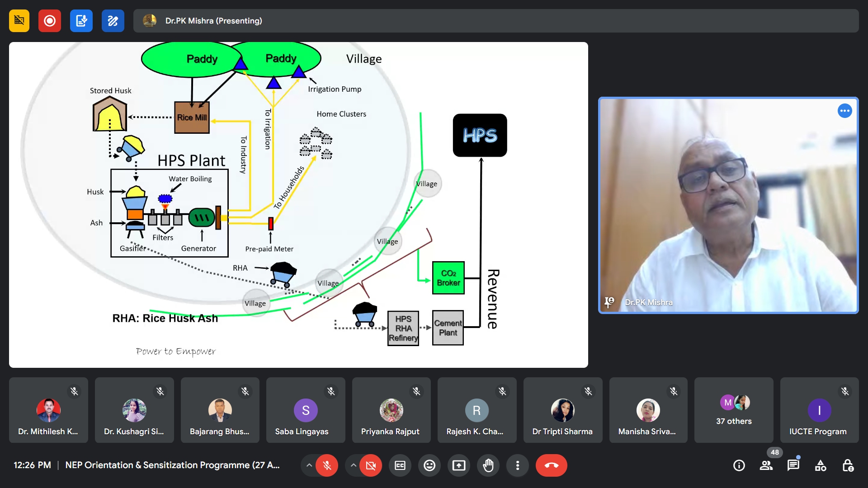Open meeting details info icon
Viewport: 868px width, 488px height.
[739, 465]
